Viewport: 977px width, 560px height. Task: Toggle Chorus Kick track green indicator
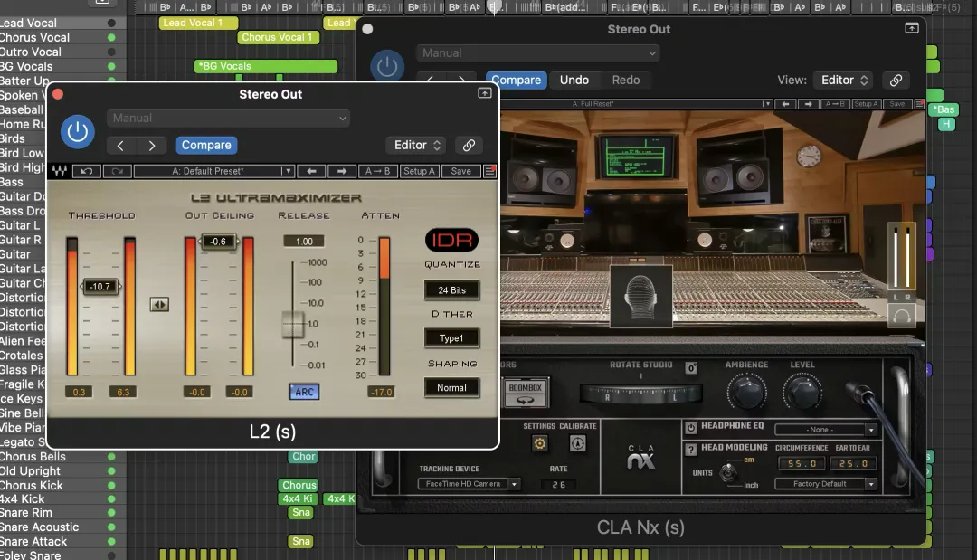pyautogui.click(x=111, y=485)
